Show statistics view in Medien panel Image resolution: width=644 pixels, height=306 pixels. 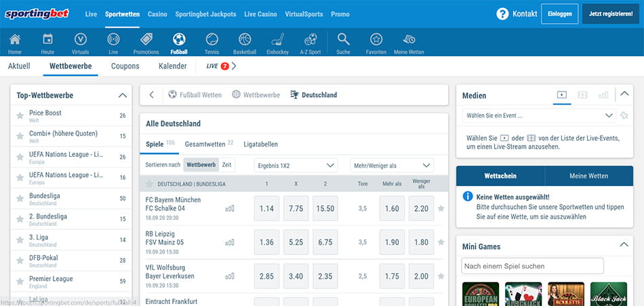(603, 95)
